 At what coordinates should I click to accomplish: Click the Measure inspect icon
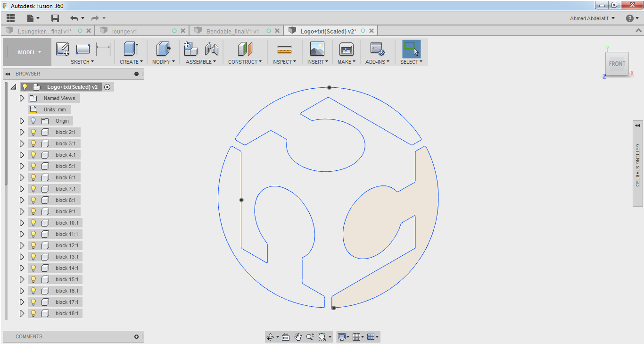pos(284,49)
